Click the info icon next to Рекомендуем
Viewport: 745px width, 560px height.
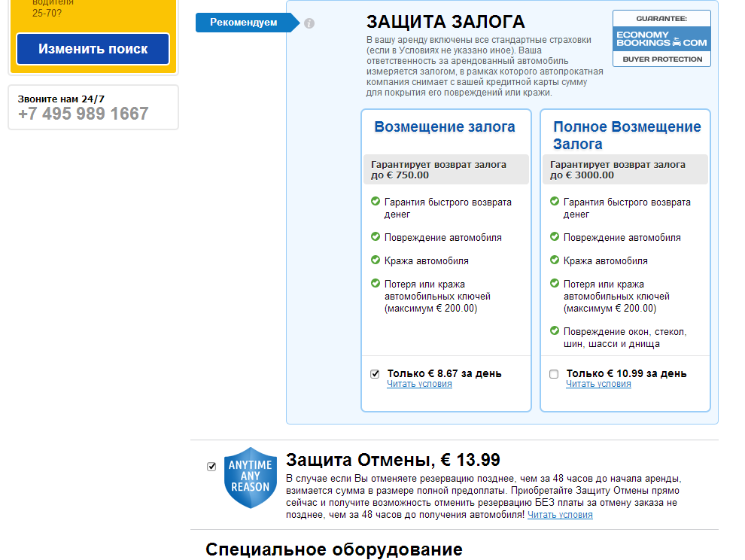(x=309, y=23)
